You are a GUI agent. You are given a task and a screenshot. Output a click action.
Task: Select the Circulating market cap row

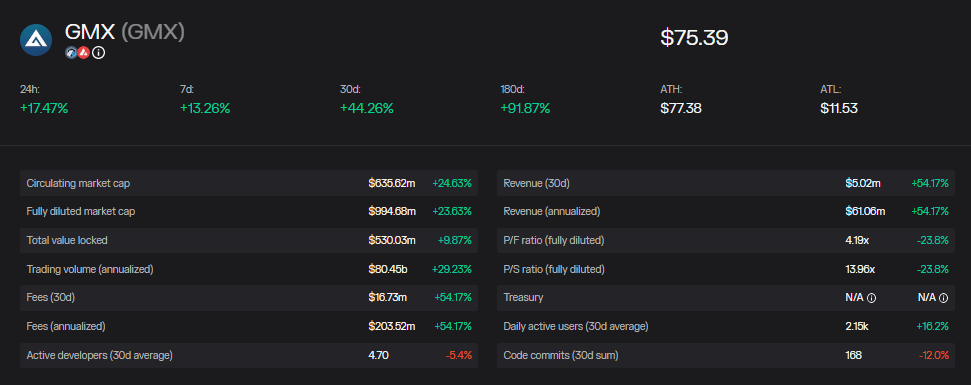pyautogui.click(x=249, y=183)
